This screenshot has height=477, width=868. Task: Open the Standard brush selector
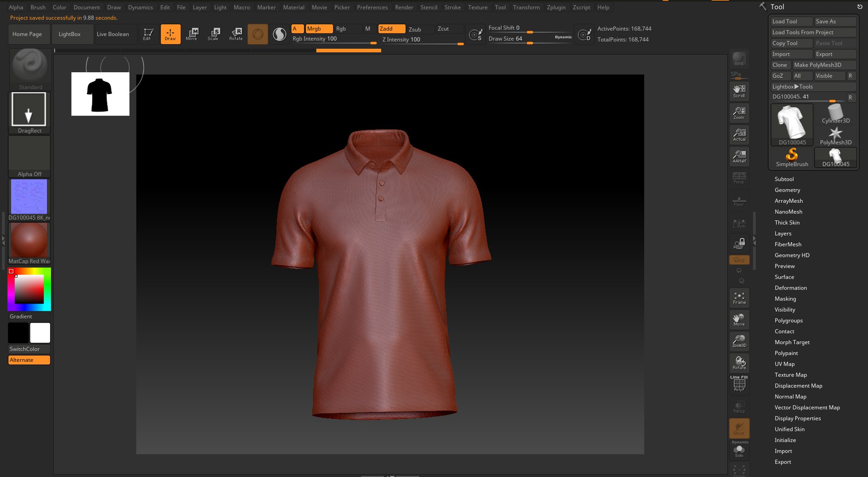[x=30, y=69]
